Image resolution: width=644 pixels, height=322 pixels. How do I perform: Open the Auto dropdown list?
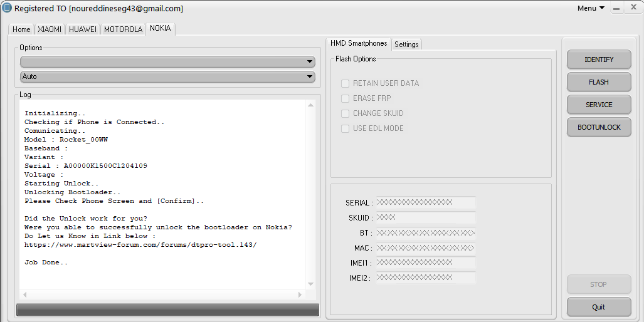167,76
